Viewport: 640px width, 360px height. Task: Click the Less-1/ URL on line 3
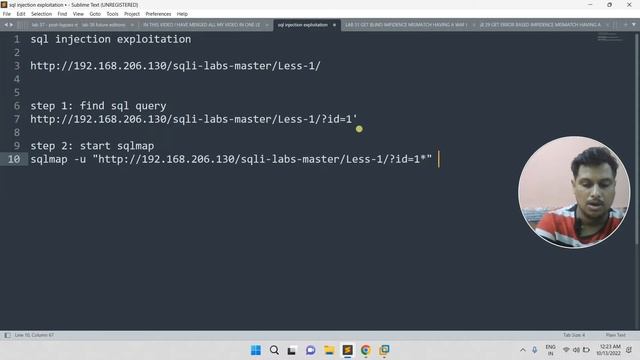point(176,66)
